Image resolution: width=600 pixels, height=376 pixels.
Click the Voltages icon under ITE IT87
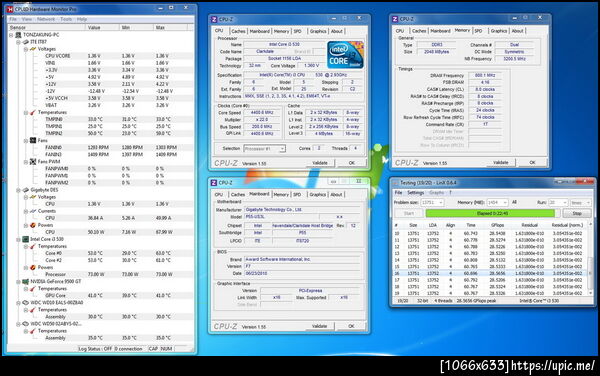33,49
